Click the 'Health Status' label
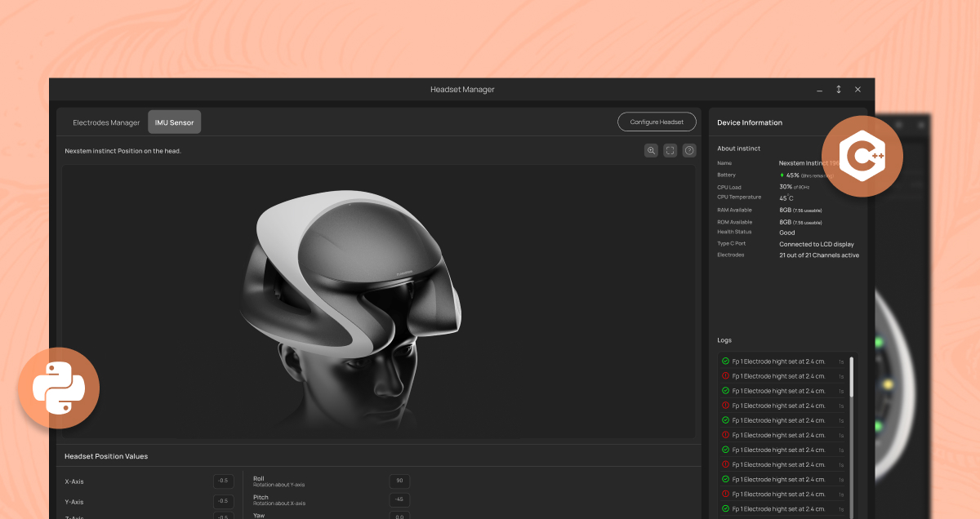 click(734, 232)
